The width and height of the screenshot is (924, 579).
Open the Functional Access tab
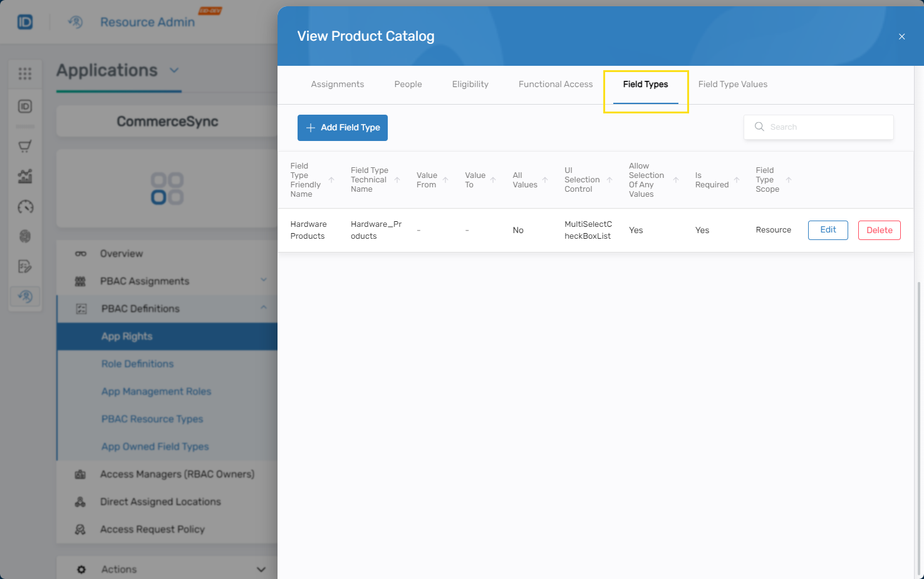coord(555,85)
